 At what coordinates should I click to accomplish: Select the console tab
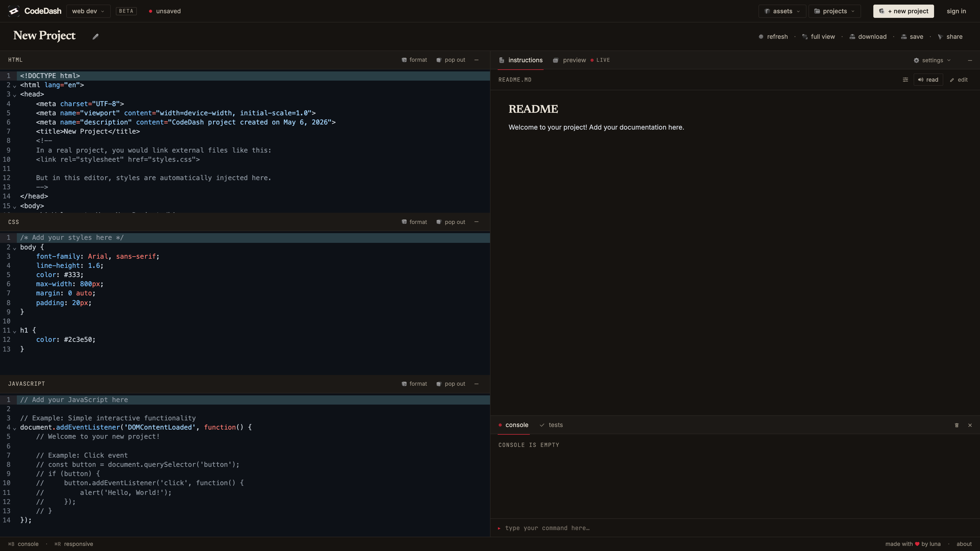point(513,425)
